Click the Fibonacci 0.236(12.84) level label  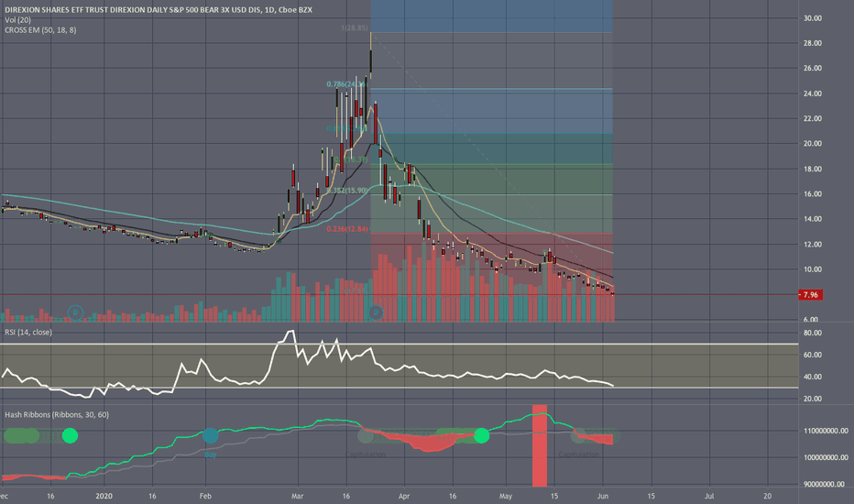click(x=347, y=229)
